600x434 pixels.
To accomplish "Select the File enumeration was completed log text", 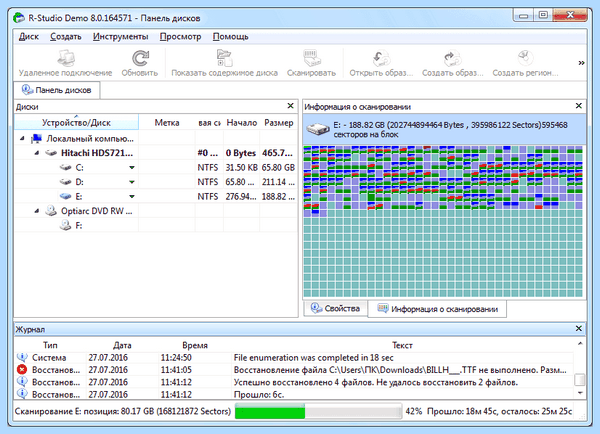I will click(x=313, y=357).
